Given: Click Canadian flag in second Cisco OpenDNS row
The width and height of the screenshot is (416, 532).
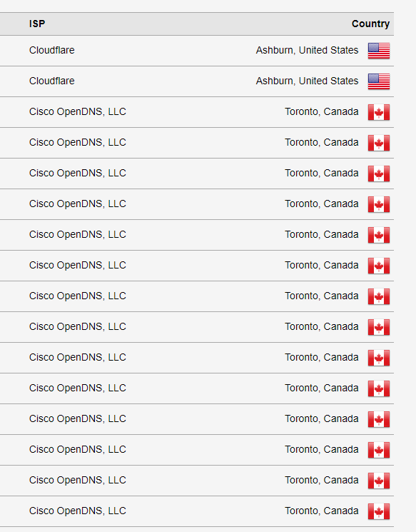Looking at the screenshot, I should click(379, 143).
